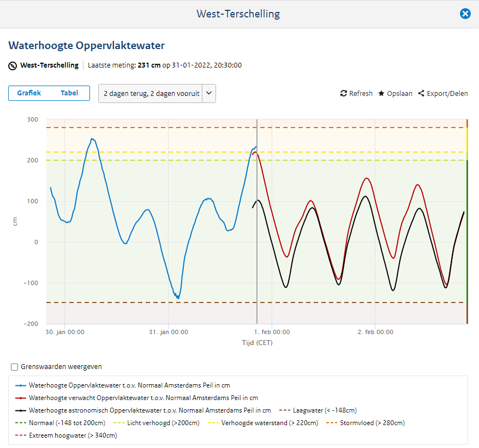The height and width of the screenshot is (448, 479).
Task: Click the compass icon beside West-Terschelling
Action: (13, 66)
